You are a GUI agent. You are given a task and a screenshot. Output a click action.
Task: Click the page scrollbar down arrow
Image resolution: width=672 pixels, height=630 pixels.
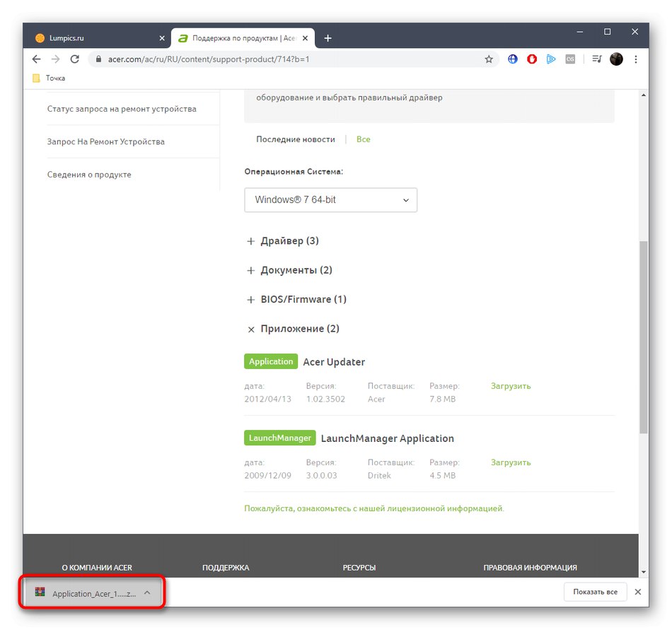click(x=643, y=572)
